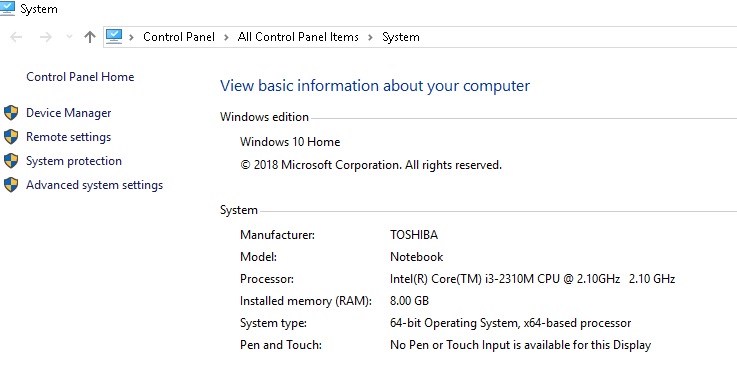Open Remote settings link
The width and height of the screenshot is (737, 367).
69,137
